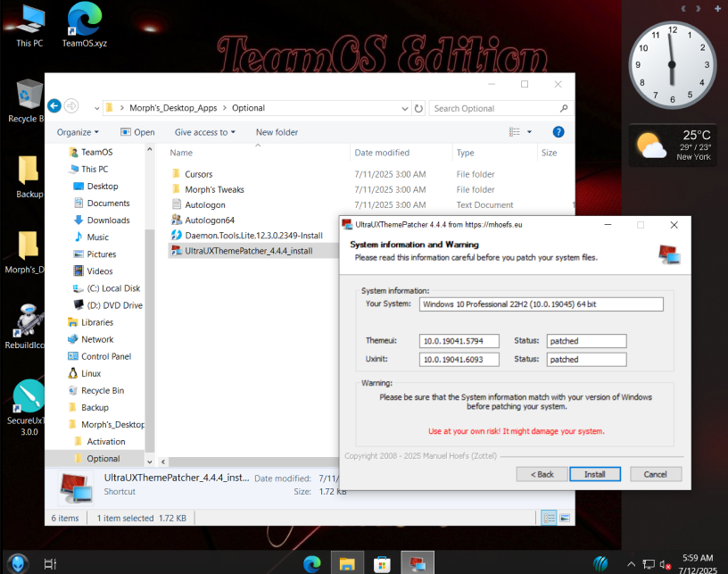Open This PC desktop icon
Screen dimensions: 728x574
pos(29,26)
